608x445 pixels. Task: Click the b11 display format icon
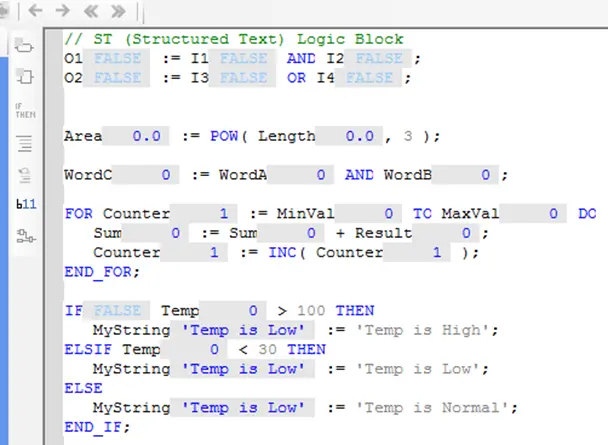tap(26, 204)
